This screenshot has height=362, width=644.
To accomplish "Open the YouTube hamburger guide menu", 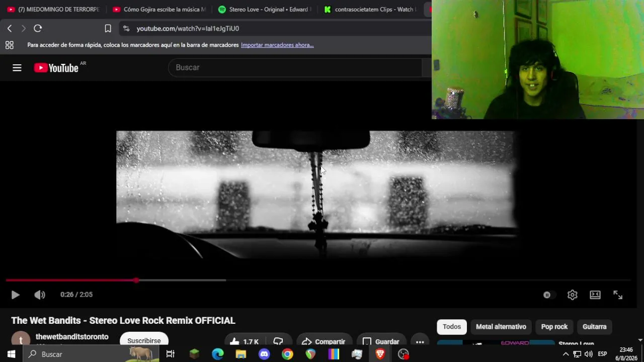I will 17,68.
